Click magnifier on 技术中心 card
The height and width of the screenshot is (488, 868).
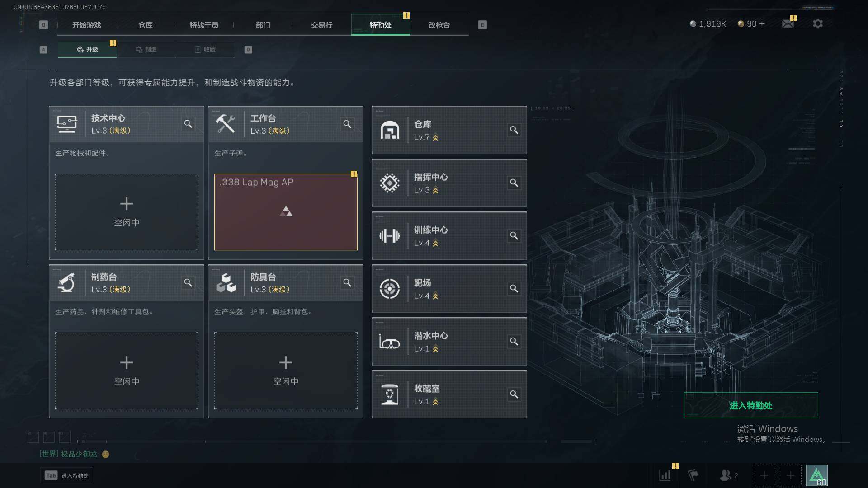coord(188,124)
